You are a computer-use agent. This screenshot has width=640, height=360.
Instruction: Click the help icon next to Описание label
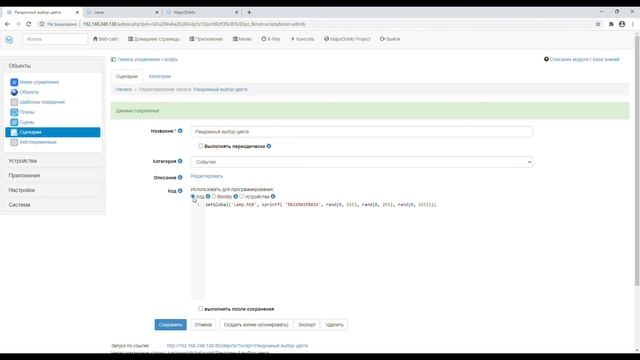[180, 178]
